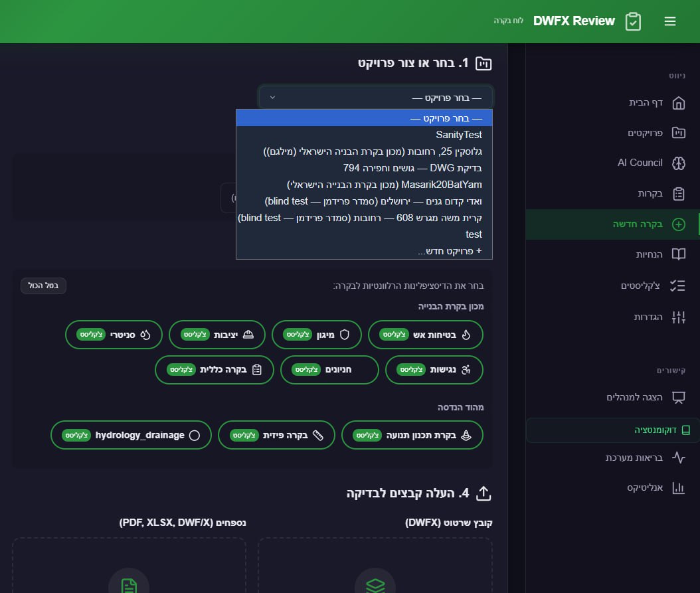Collapse the בחר פרויקט dropdown box

point(375,98)
